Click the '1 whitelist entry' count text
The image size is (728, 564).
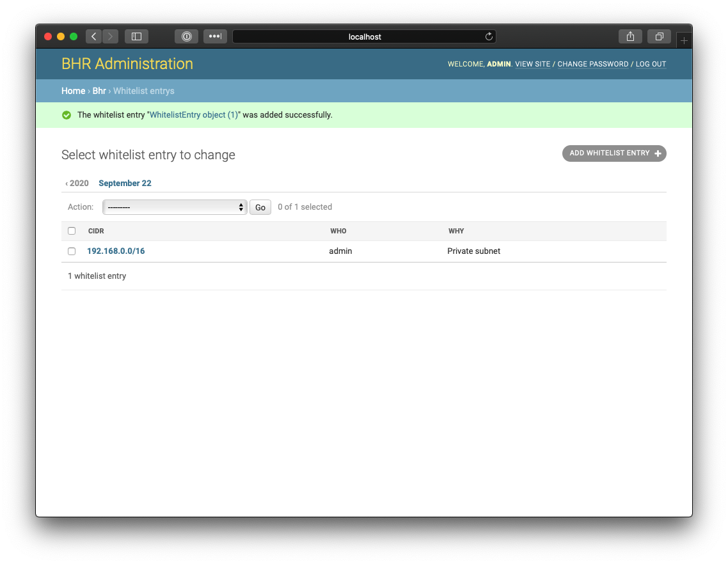pos(97,276)
